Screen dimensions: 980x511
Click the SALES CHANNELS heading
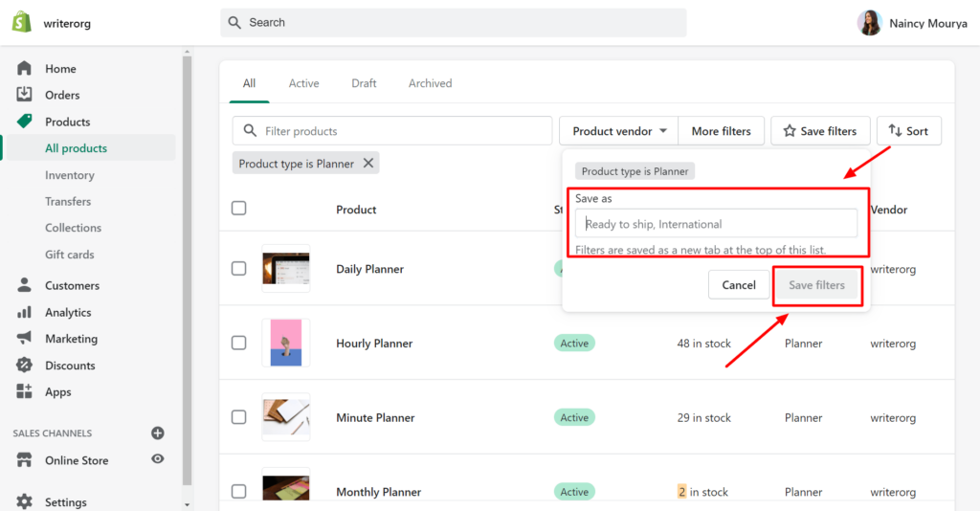(53, 433)
